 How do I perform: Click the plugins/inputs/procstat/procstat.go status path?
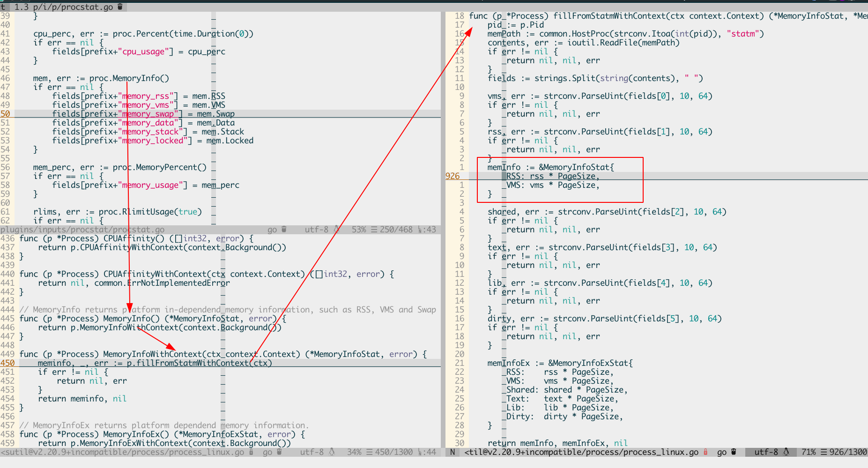82,230
